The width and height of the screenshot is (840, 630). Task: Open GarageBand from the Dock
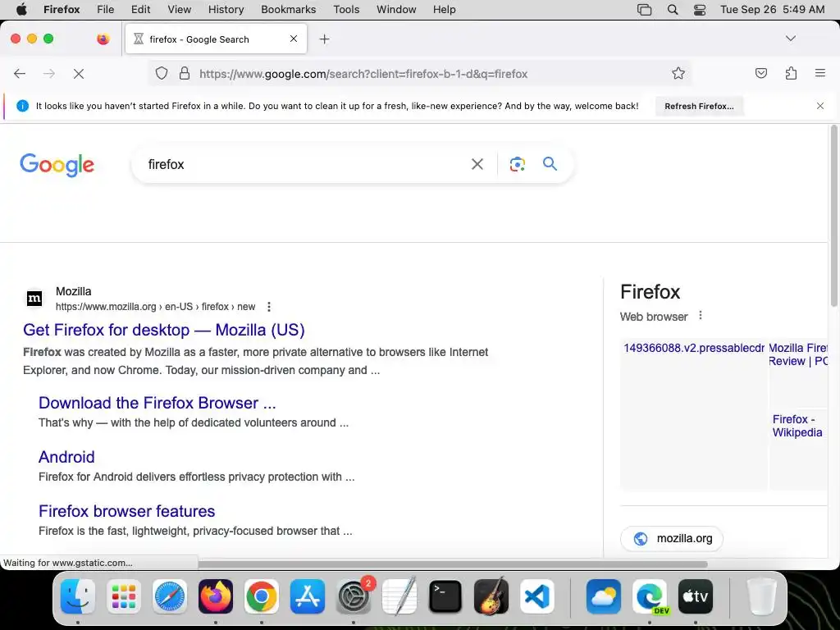tap(491, 596)
